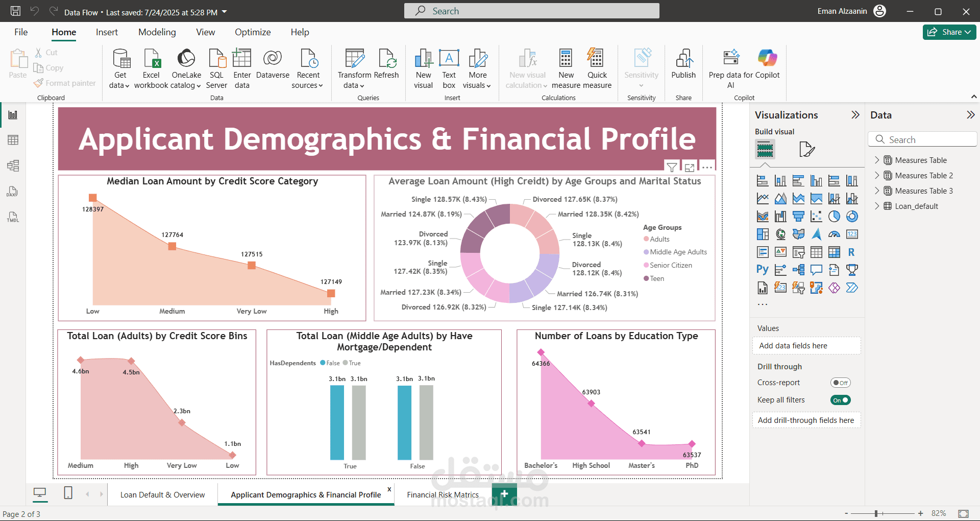Viewport: 980px width, 521px height.
Task: Switch to the Financial Risk Matrics page
Action: point(443,494)
